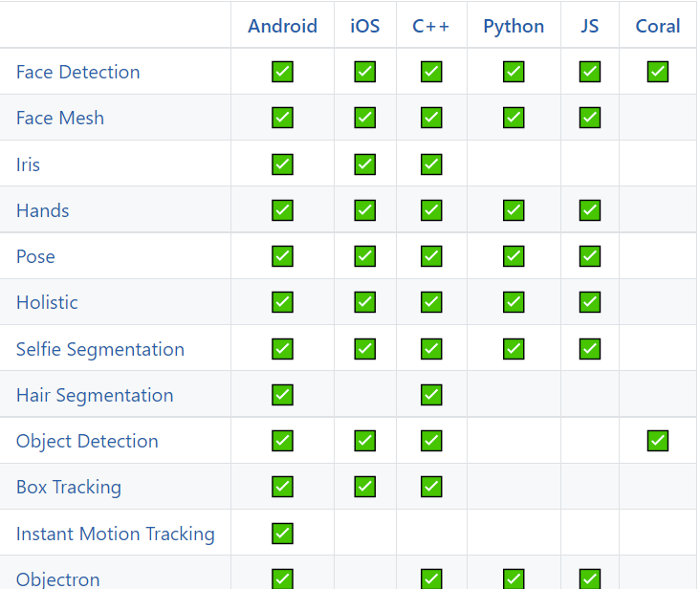Click the Object Detection Coral checkmark

657,441
